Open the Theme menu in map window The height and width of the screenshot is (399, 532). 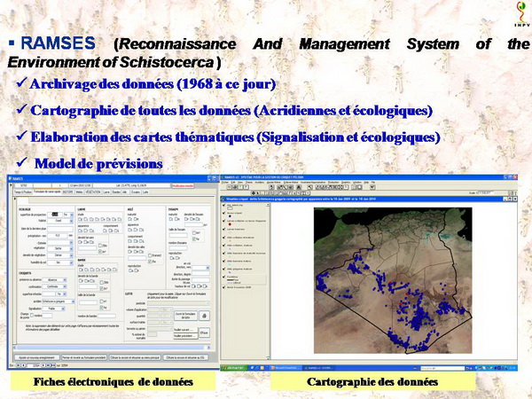click(249, 183)
